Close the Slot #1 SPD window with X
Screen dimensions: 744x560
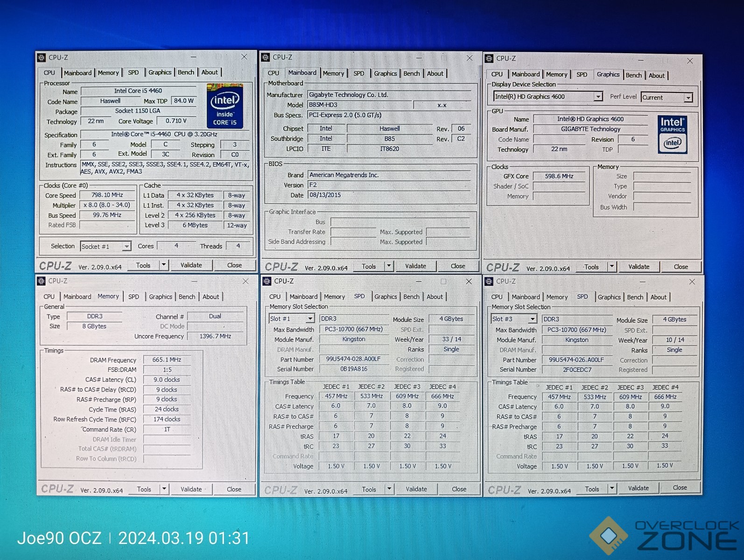coord(469,281)
